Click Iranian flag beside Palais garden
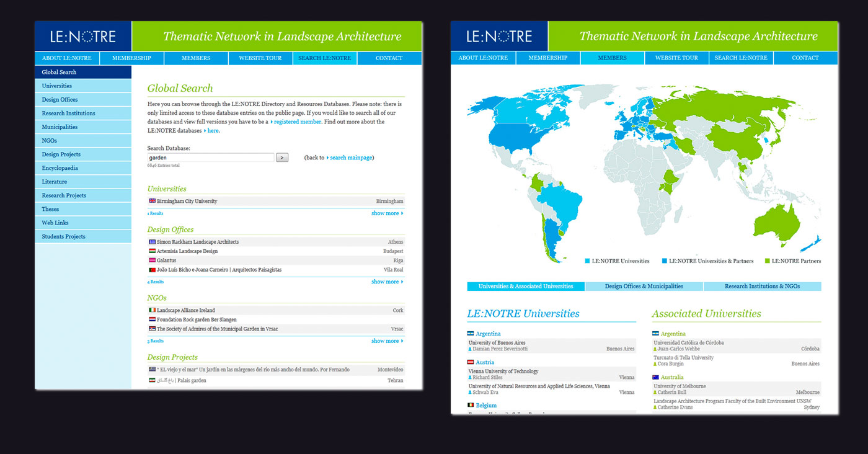Viewport: 868px width, 454px height. [x=153, y=380]
